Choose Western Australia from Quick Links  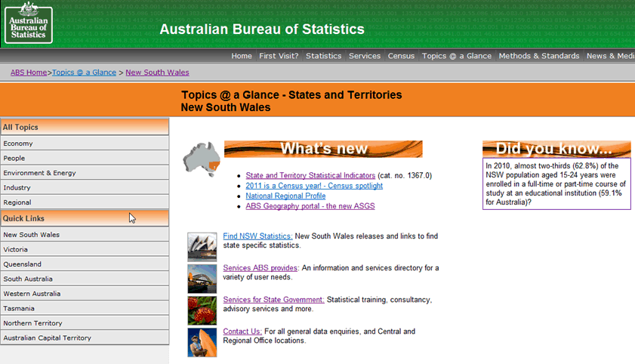(x=32, y=294)
